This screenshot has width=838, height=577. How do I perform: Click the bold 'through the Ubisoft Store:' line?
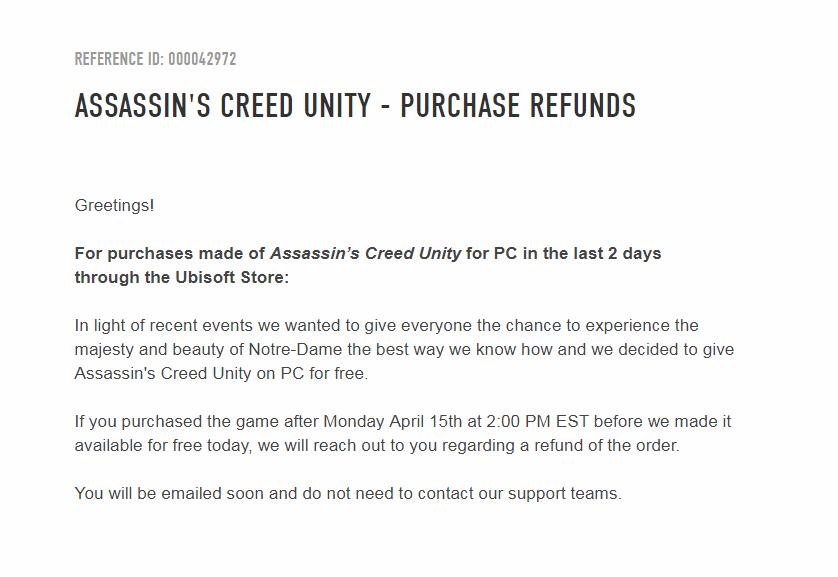tap(181, 278)
